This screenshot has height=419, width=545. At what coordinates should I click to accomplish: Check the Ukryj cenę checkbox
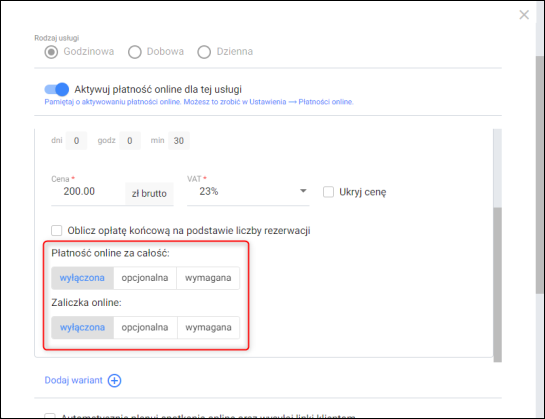click(x=328, y=192)
